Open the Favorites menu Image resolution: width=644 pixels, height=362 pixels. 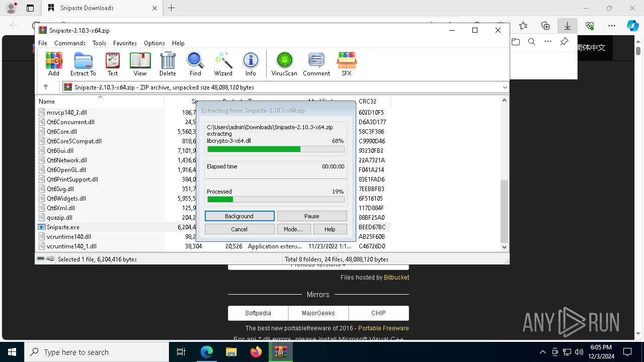tap(125, 43)
